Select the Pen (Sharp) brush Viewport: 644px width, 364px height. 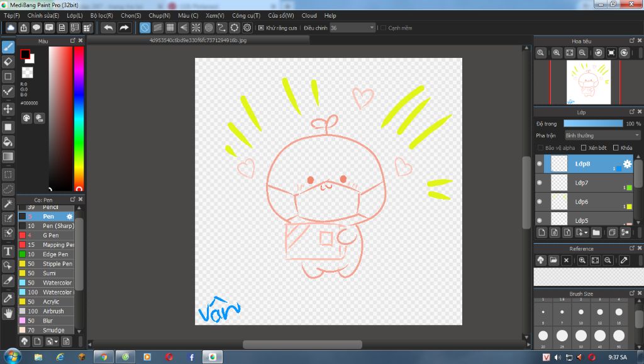click(46, 226)
